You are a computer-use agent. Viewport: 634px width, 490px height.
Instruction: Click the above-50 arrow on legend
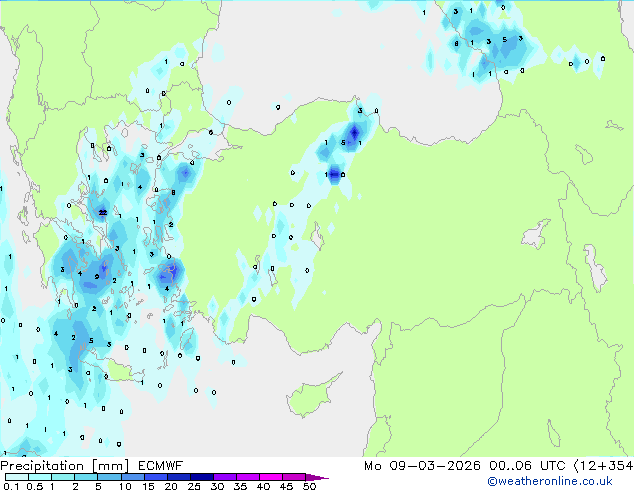tap(317, 477)
